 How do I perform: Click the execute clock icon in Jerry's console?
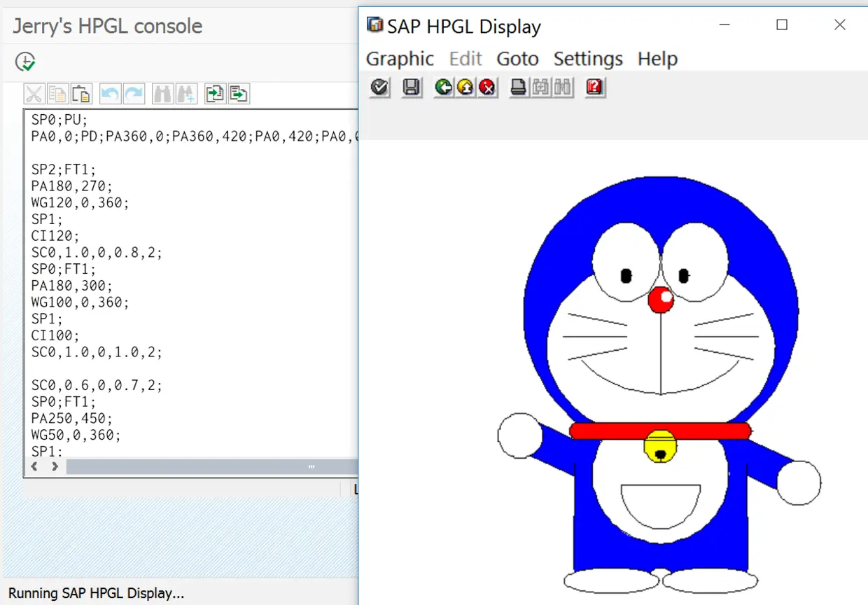tap(25, 62)
